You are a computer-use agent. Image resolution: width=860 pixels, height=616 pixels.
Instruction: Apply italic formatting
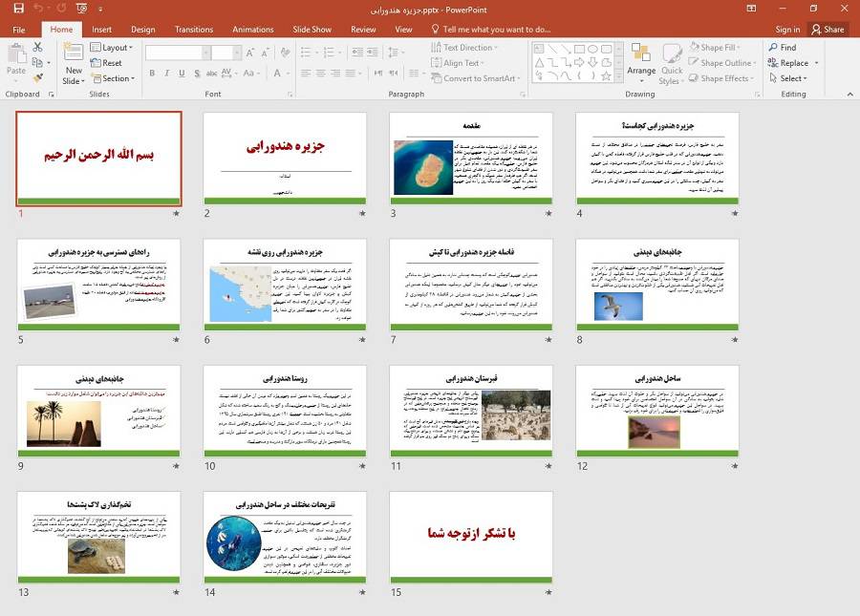click(166, 73)
